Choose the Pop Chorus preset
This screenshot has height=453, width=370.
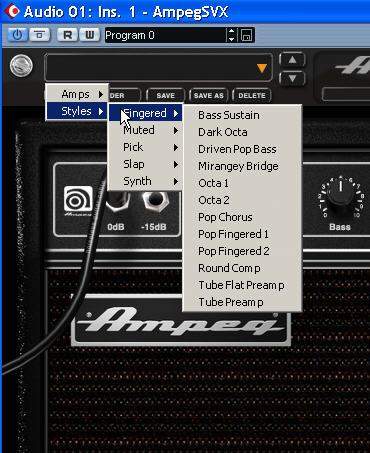tap(225, 217)
